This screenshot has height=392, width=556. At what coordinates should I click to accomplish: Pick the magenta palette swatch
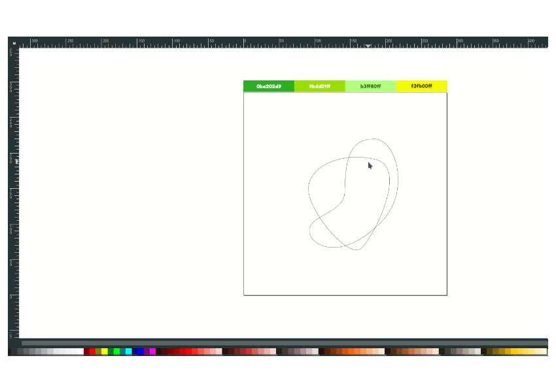coord(153,351)
